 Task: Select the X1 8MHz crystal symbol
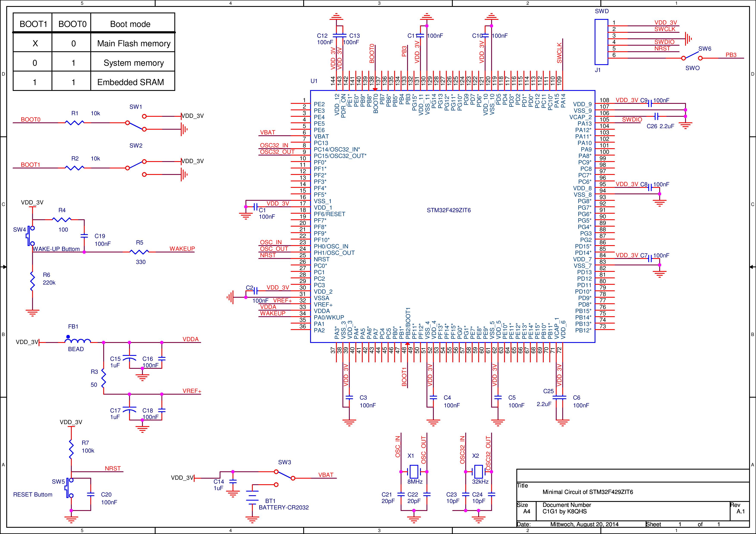414,472
